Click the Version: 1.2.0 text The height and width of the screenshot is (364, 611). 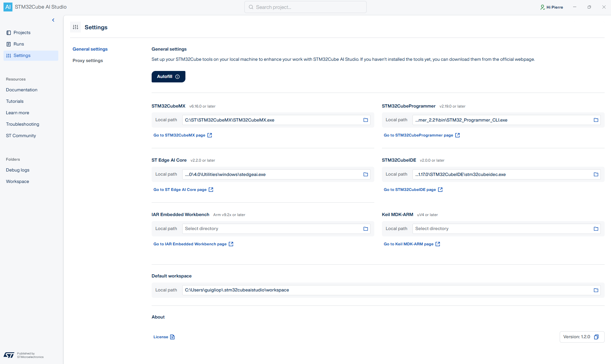point(577,337)
